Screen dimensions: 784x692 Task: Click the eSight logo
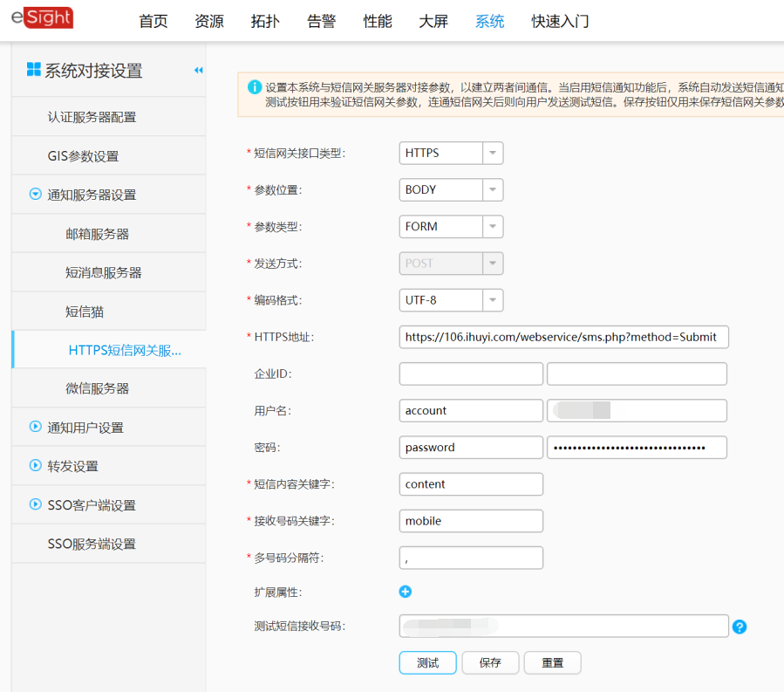click(42, 18)
